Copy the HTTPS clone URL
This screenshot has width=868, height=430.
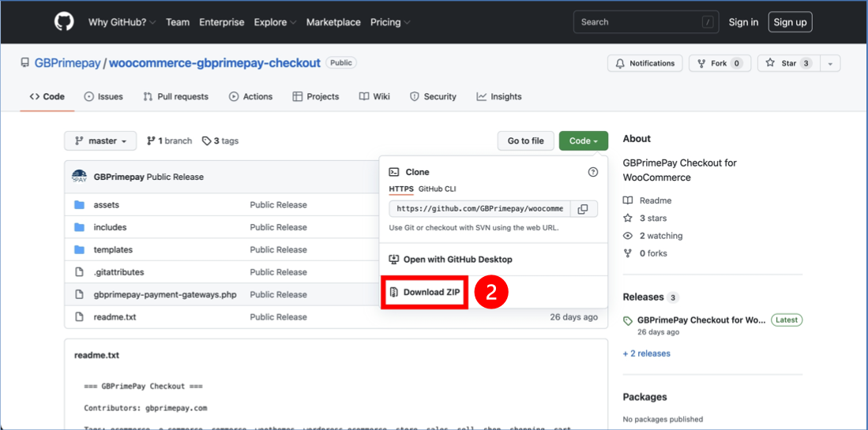583,209
